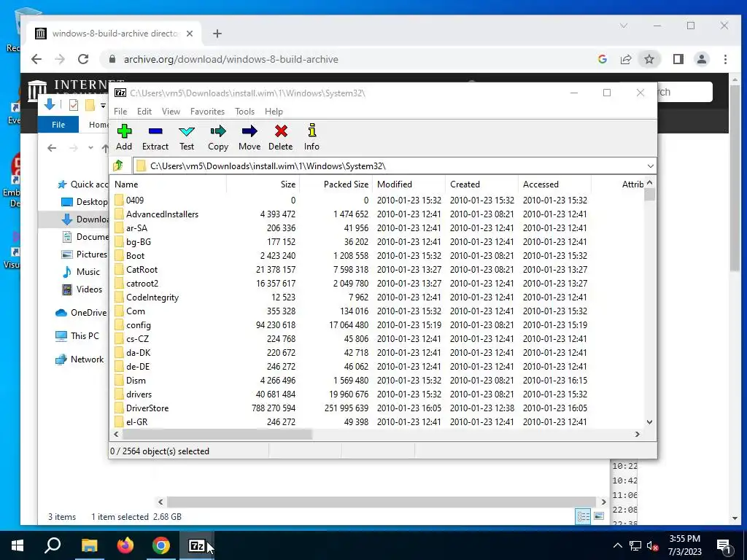747x560 pixels.
Task: Click the red Delete icon
Action: [281, 137]
